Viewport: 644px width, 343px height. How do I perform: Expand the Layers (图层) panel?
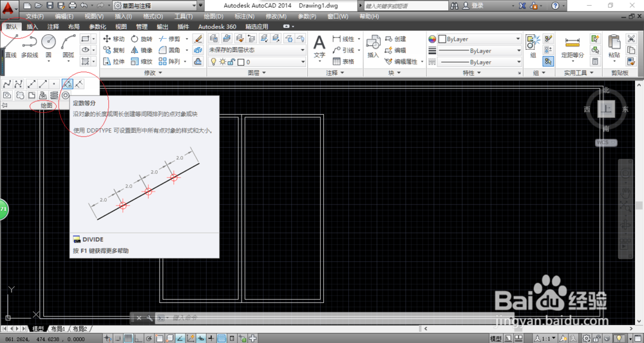pyautogui.click(x=257, y=73)
